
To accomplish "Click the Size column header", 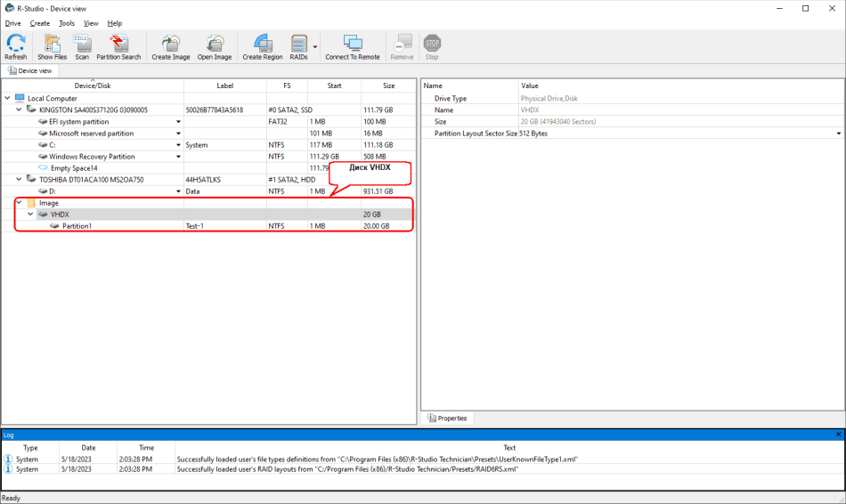I will click(x=388, y=85).
